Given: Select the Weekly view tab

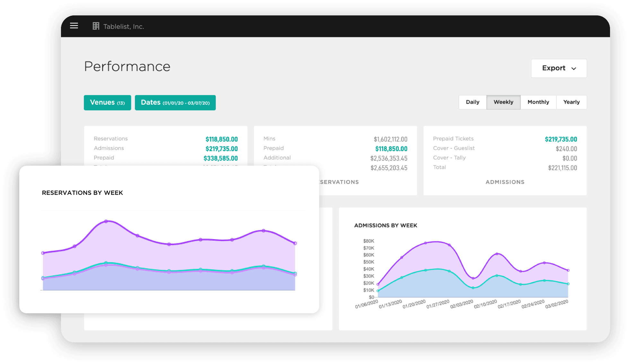Looking at the screenshot, I should click(x=503, y=102).
